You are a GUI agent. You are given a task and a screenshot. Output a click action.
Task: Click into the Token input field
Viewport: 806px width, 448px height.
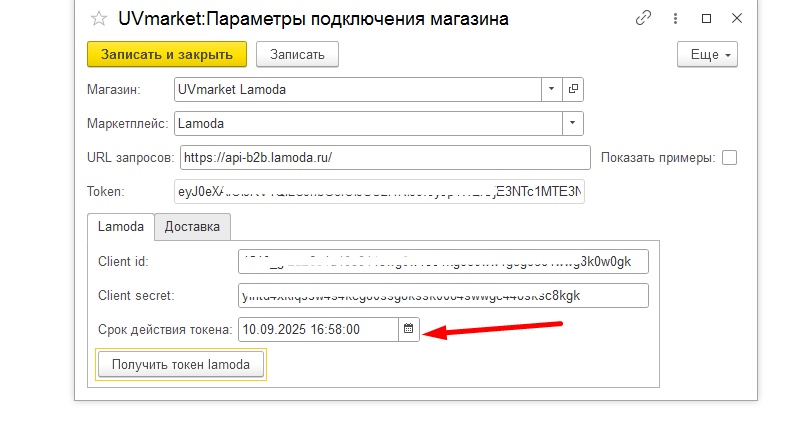pyautogui.click(x=379, y=192)
